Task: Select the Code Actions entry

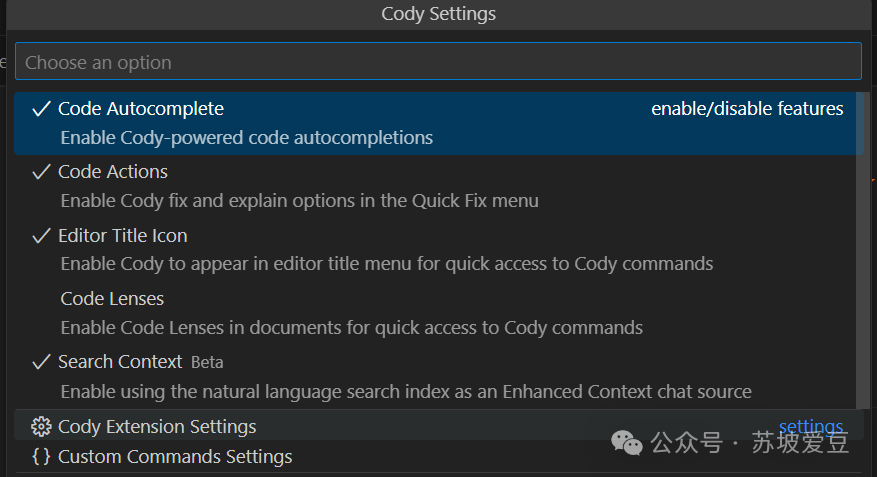Action: 113,172
